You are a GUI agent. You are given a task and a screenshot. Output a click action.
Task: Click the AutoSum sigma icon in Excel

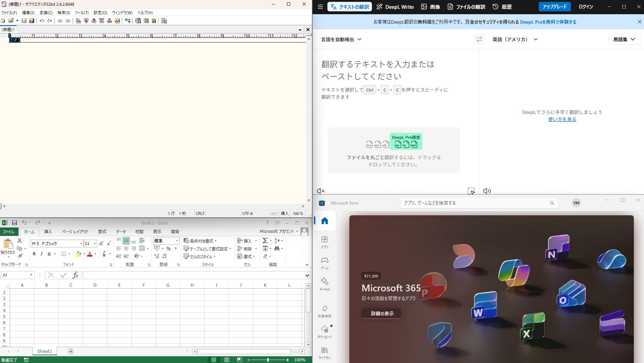[265, 241]
